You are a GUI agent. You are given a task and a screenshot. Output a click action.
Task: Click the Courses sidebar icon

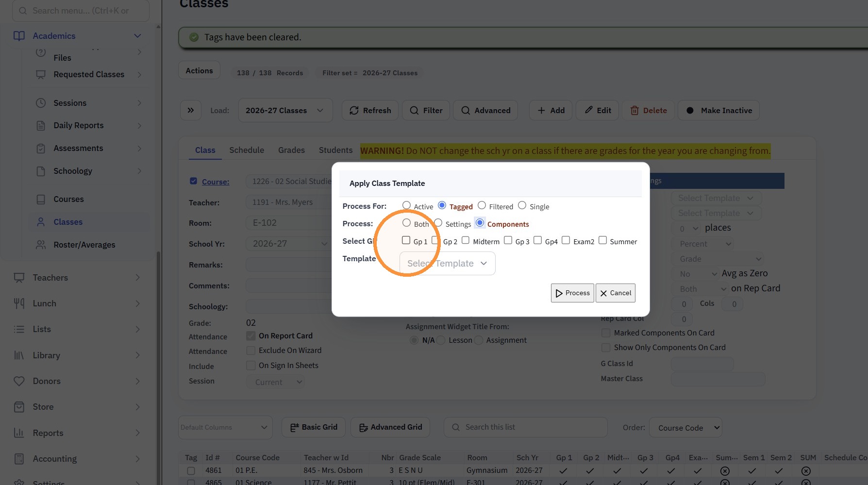[41, 200]
